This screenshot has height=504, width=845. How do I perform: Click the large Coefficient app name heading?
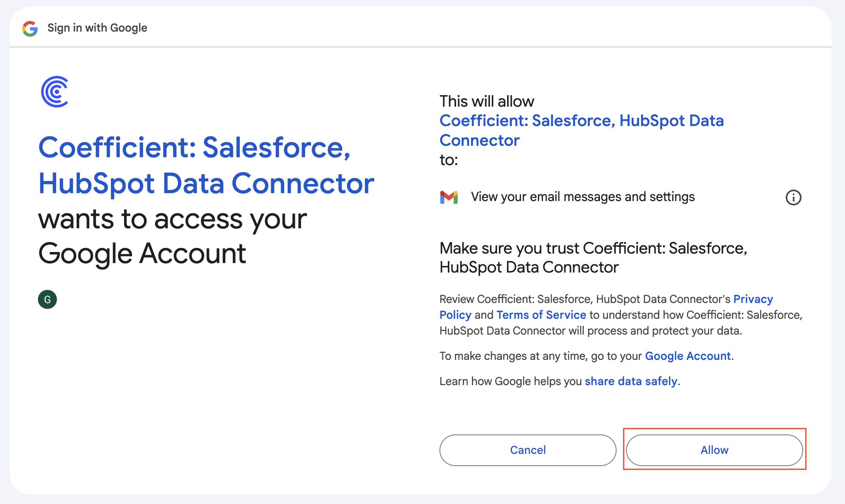pos(206,165)
